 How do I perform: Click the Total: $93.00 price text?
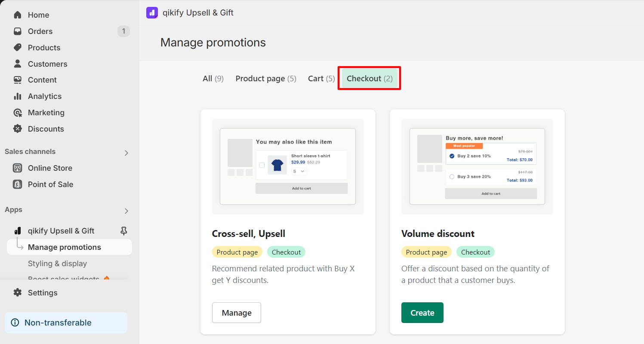(x=520, y=180)
